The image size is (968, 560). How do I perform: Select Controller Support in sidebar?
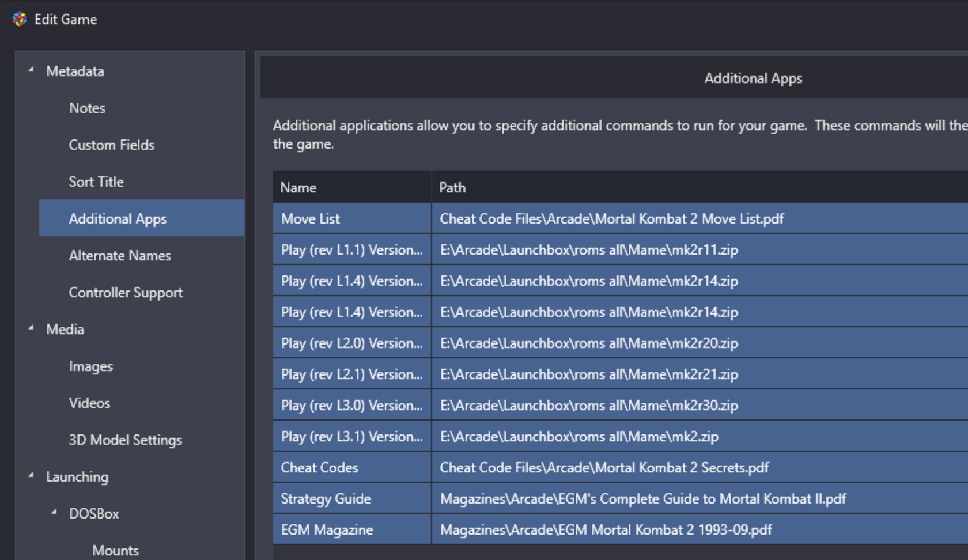tap(126, 293)
